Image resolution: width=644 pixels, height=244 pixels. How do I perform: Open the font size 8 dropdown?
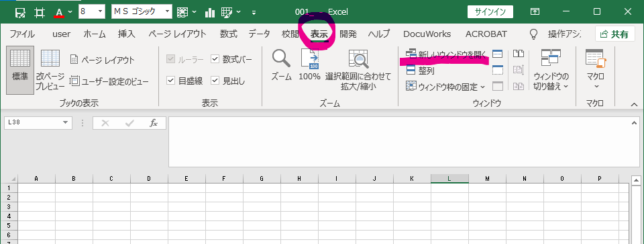tap(101, 12)
